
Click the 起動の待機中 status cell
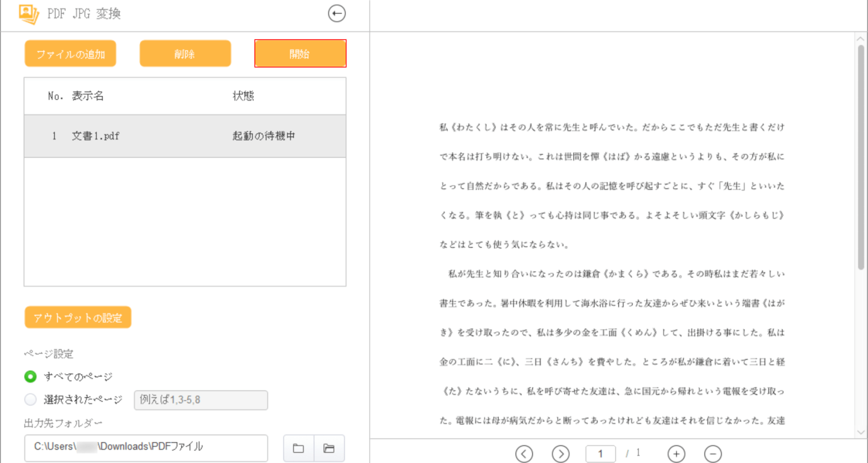coord(264,136)
